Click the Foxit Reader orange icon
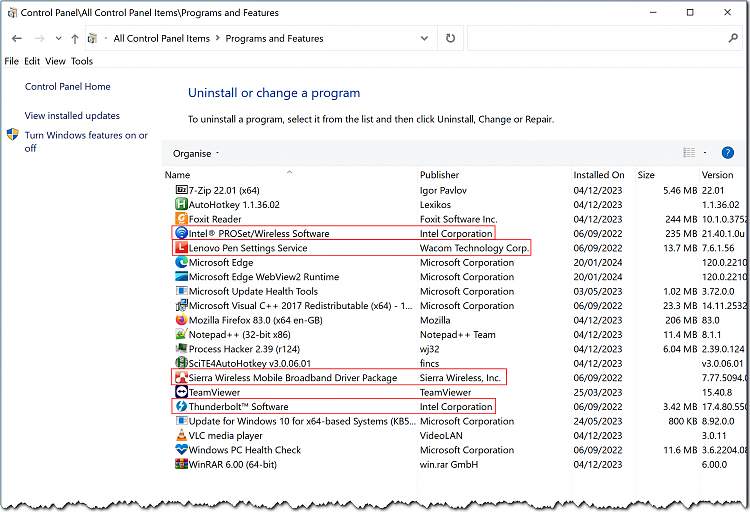The image size is (750, 512). point(181,219)
